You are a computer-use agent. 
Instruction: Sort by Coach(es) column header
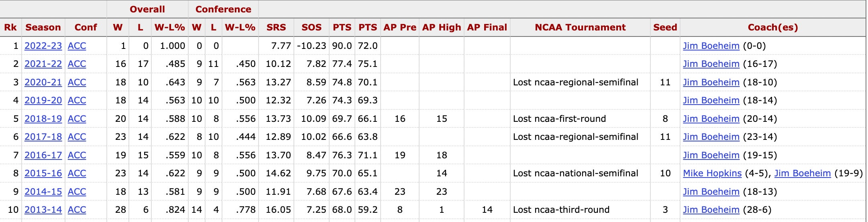[772, 27]
